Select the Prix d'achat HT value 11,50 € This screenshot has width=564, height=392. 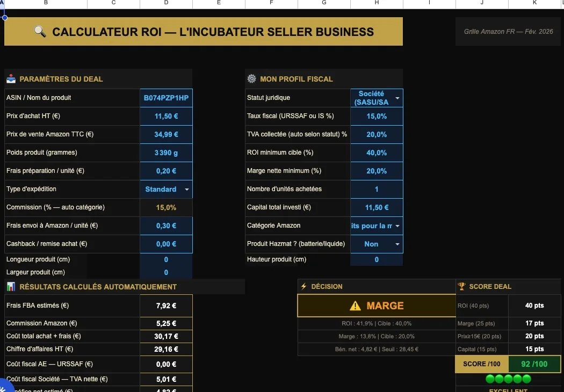click(166, 116)
